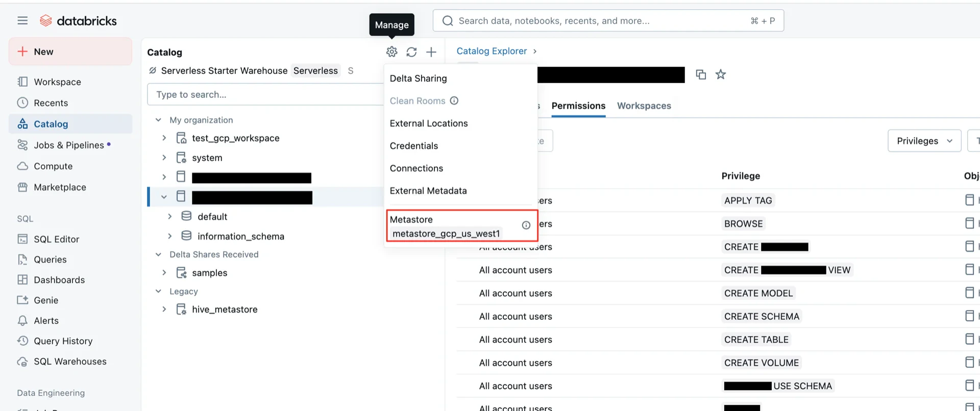Click the Databricks logo
Viewport: 980px width, 411px height.
click(78, 20)
